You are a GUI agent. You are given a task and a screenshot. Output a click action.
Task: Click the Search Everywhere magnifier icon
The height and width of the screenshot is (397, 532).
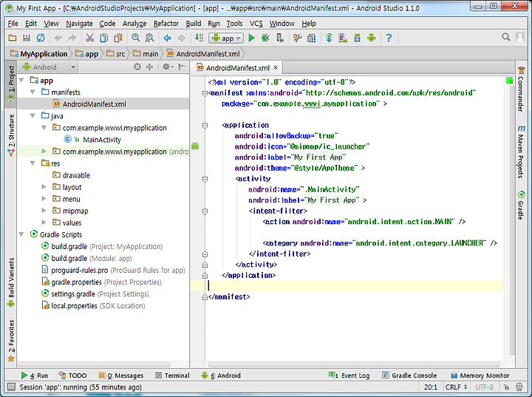coord(506,37)
